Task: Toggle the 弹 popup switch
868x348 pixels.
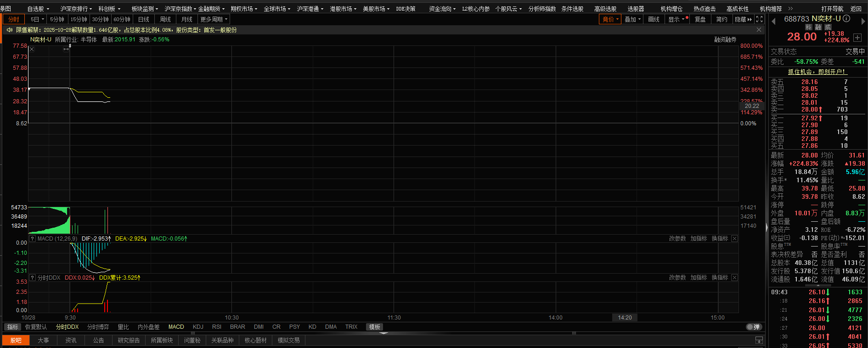Action: 754,327
